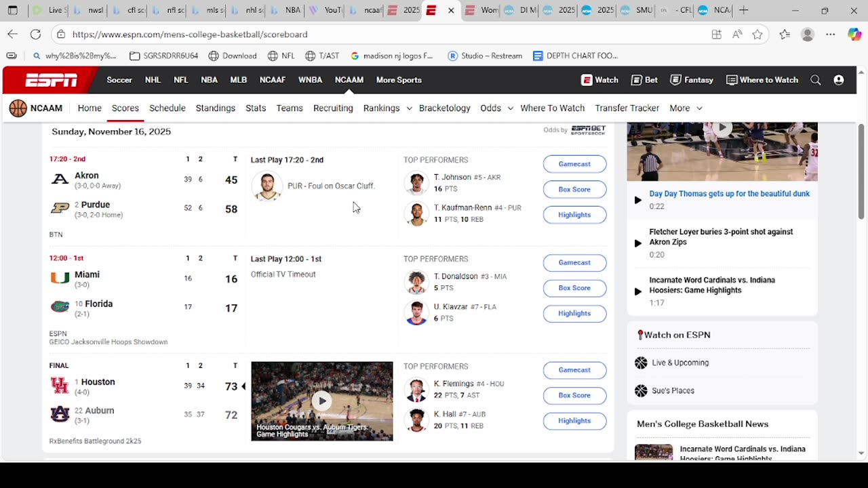Open the ESPN search icon
Image resolution: width=868 pixels, height=488 pixels.
[x=816, y=80]
